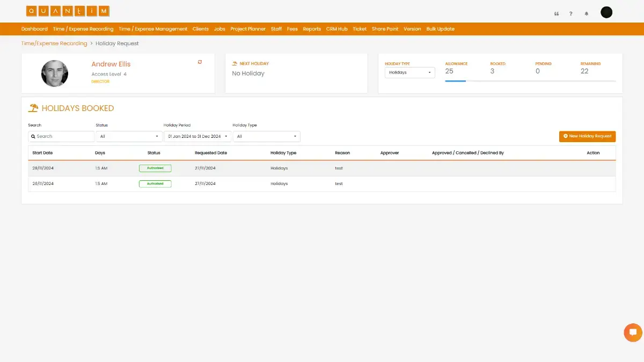Expand the Status filter dropdown
The height and width of the screenshot is (362, 644).
point(129,136)
